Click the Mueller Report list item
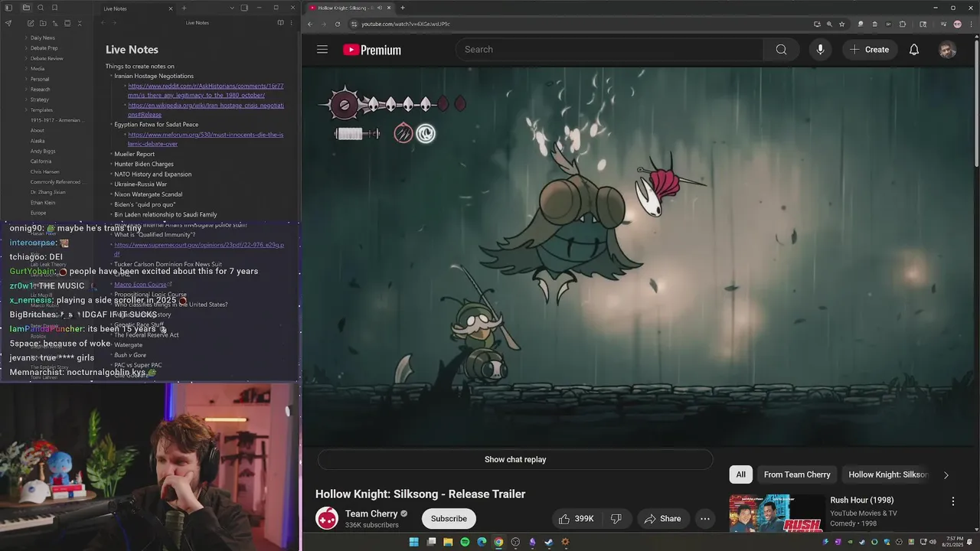980x551 pixels. point(134,154)
